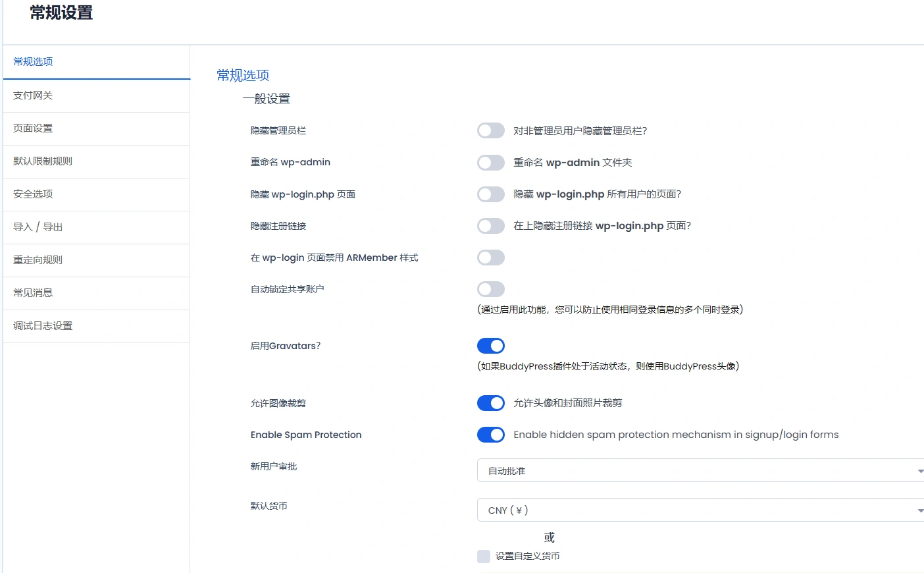Image resolution: width=924 pixels, height=573 pixels.
Task: Toggle on 隐藏注册链接
Action: click(490, 225)
